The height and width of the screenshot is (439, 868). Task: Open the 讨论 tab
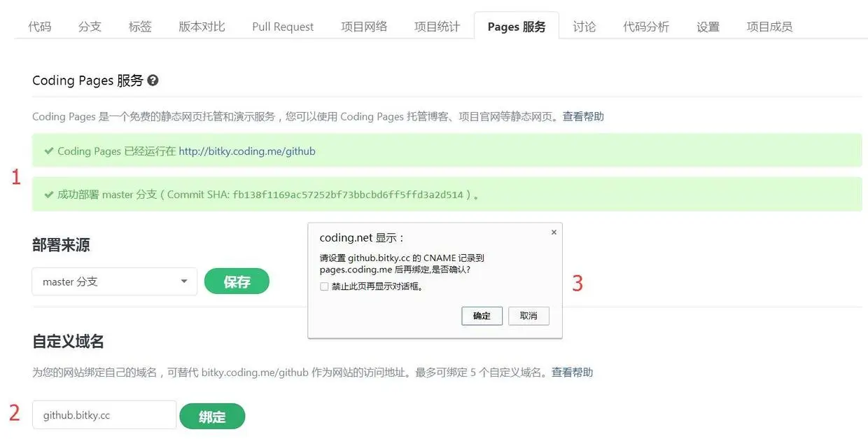(x=585, y=26)
